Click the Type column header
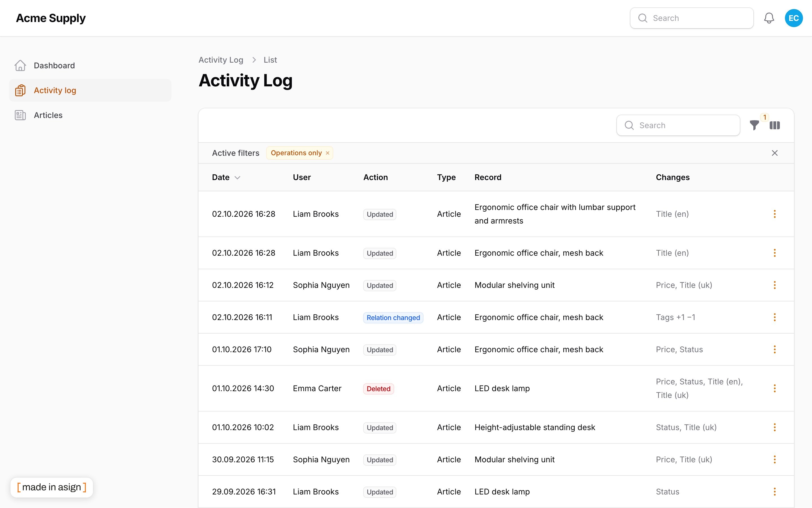The image size is (812, 508). [x=446, y=178]
